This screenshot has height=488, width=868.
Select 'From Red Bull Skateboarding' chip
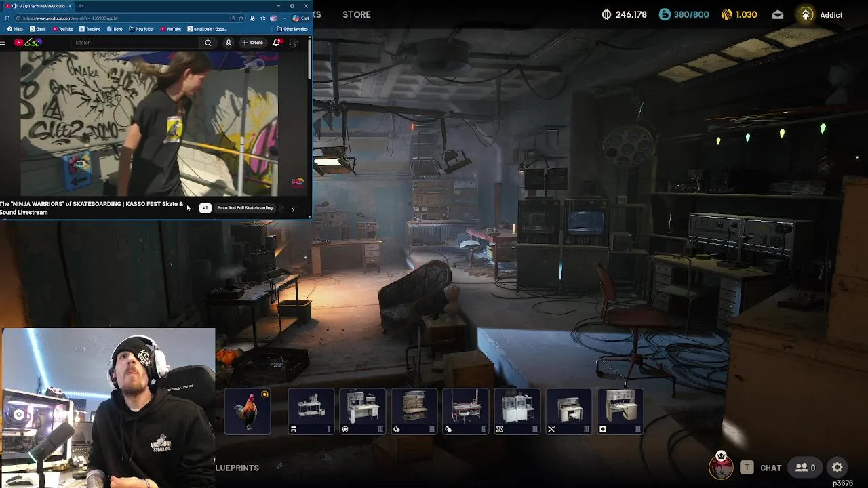tap(245, 208)
